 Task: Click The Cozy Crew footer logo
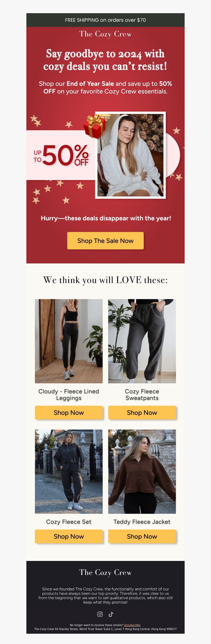(x=105, y=573)
